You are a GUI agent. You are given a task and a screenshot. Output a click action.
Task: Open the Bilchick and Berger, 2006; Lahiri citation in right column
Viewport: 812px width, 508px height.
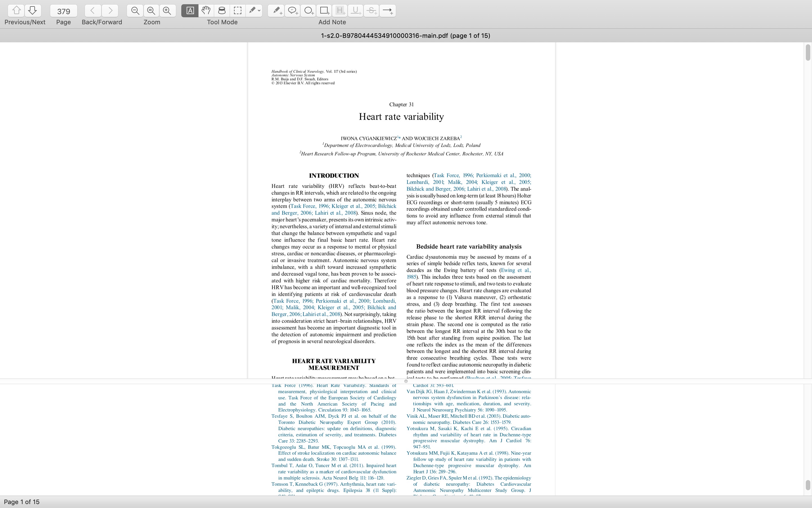456,189
